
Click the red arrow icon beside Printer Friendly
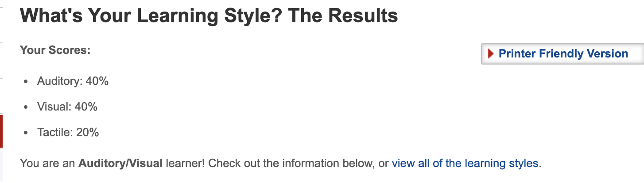pos(490,54)
